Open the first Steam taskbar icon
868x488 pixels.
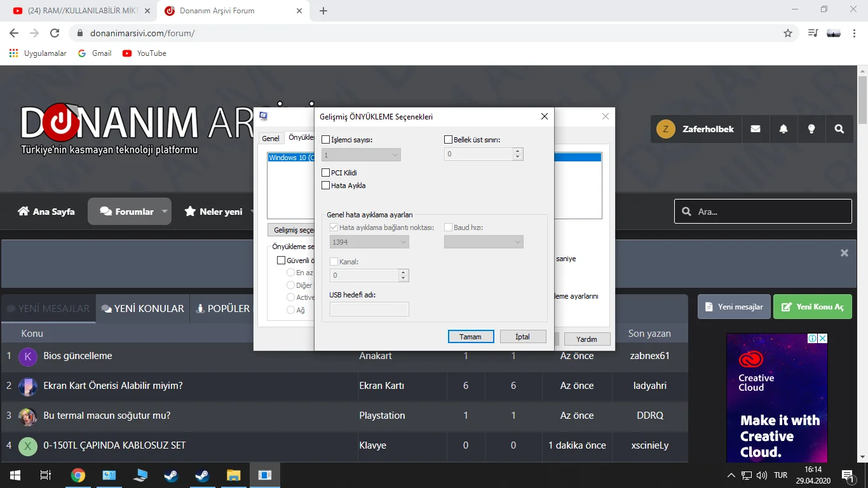pyautogui.click(x=172, y=475)
